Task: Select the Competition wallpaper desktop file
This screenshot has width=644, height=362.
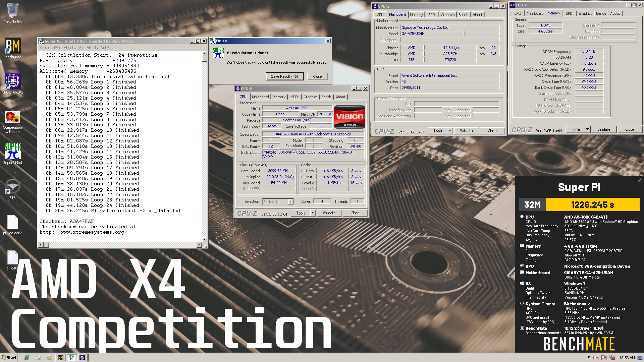Action: point(12,122)
